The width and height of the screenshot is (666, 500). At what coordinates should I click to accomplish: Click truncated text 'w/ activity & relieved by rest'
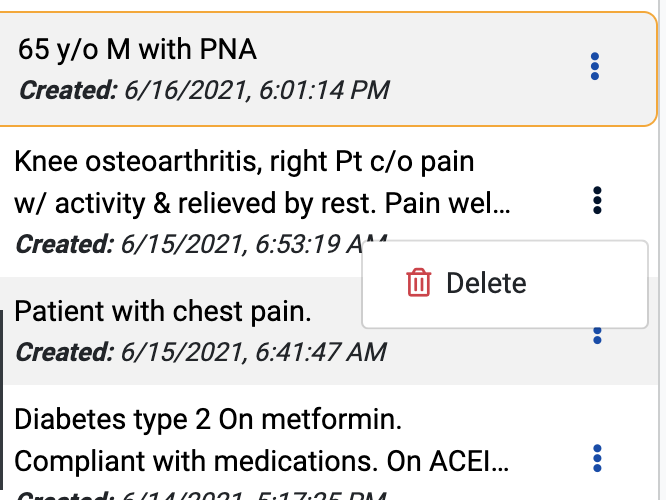point(195,203)
